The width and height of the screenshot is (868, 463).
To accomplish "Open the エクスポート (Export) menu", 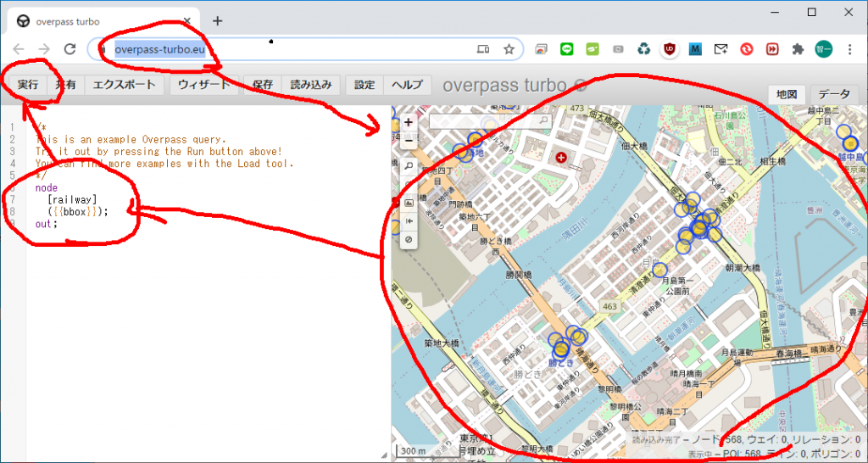I will pyautogui.click(x=124, y=85).
